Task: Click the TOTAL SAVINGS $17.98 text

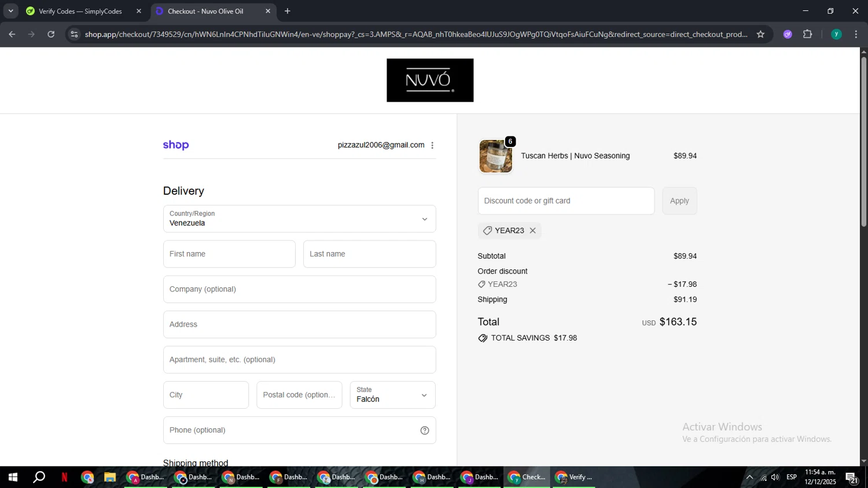Action: [534, 338]
